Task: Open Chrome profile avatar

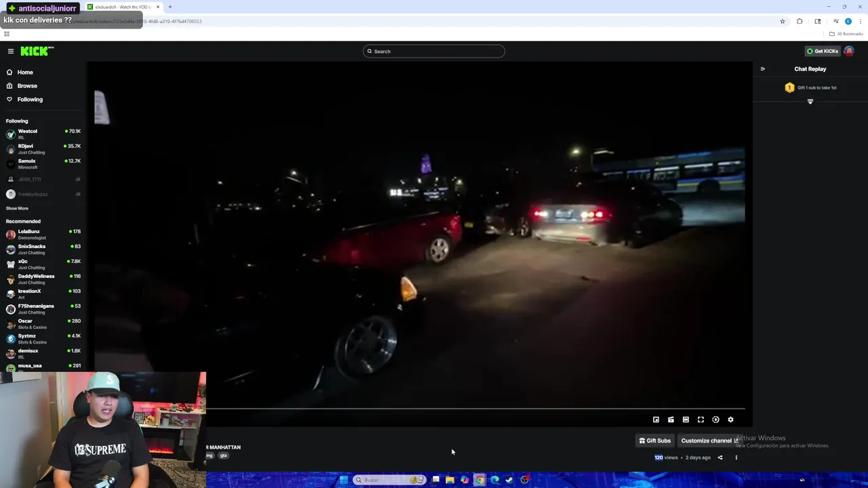Action: click(x=848, y=21)
